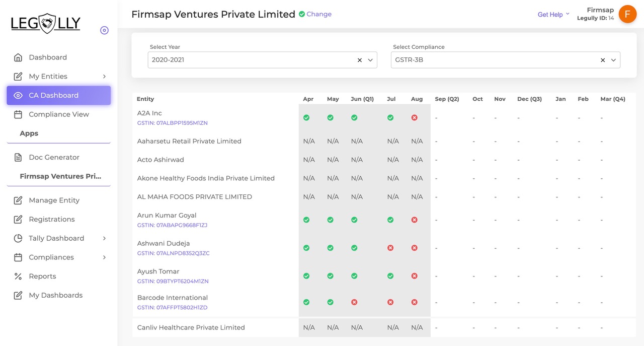Click the Legully logo
Screen dimensions: 644x346
[46, 23]
